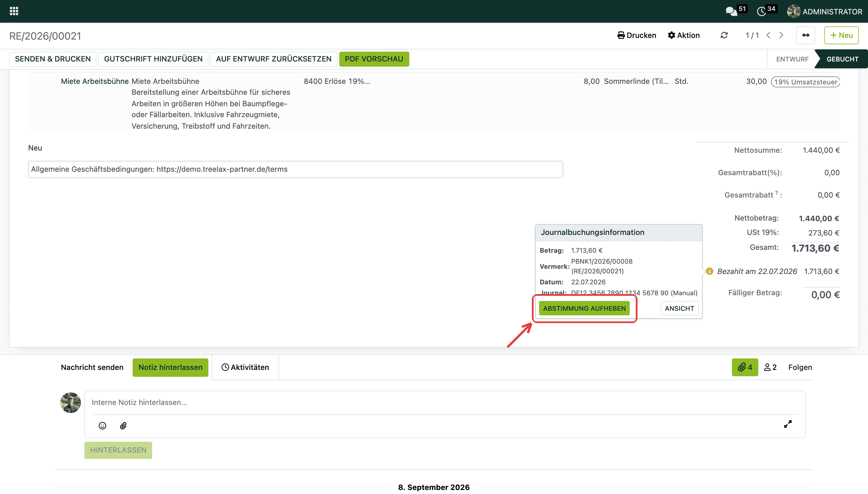868x494 pixels.
Task: Click the SENDEN & DRUCKEN button
Action: pos(53,59)
